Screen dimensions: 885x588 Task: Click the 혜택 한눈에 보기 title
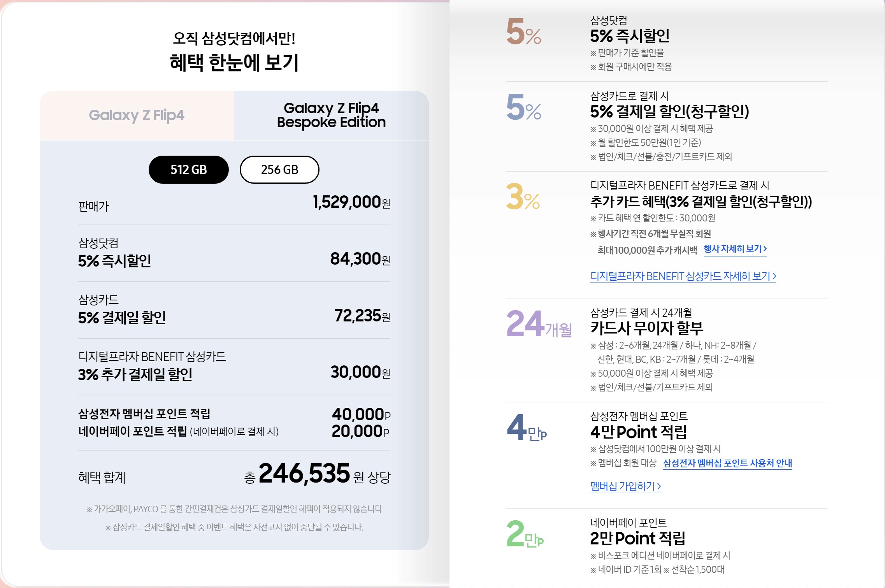(x=234, y=63)
